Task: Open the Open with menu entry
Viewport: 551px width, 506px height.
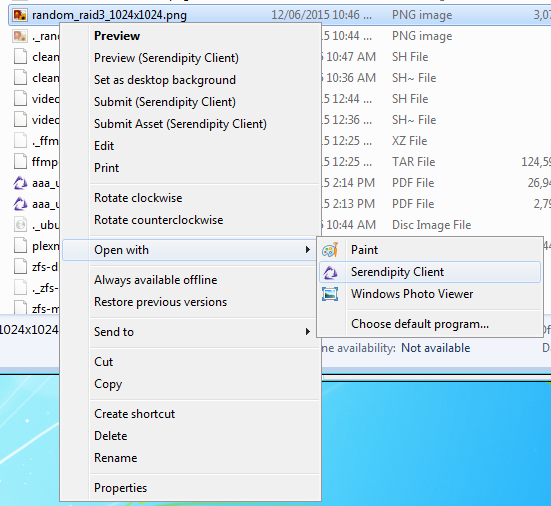Action: 189,250
